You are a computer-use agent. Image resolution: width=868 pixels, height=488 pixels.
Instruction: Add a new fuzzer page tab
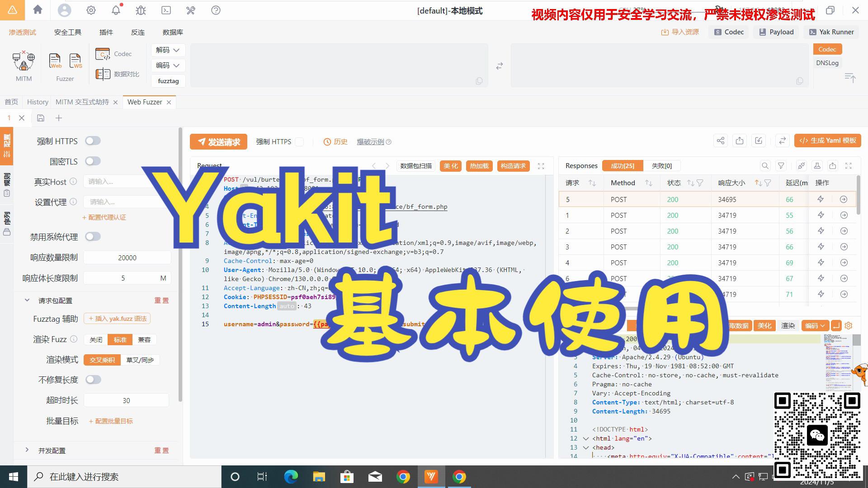[x=59, y=118]
